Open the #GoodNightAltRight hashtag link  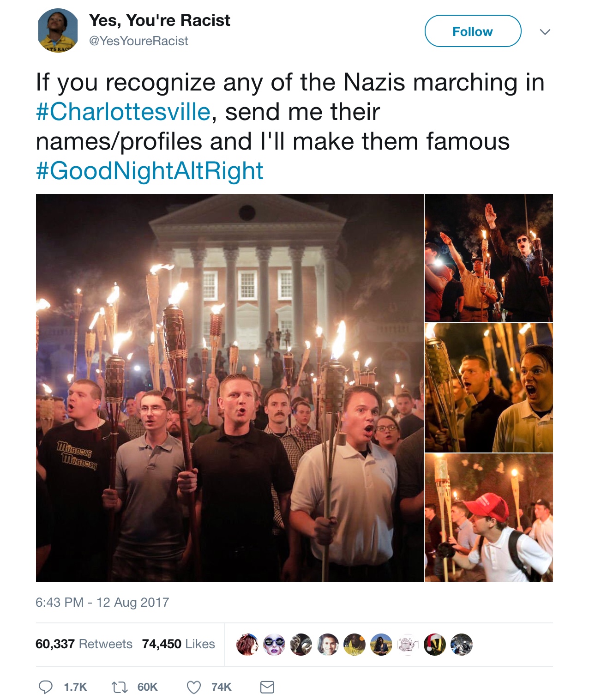point(150,171)
